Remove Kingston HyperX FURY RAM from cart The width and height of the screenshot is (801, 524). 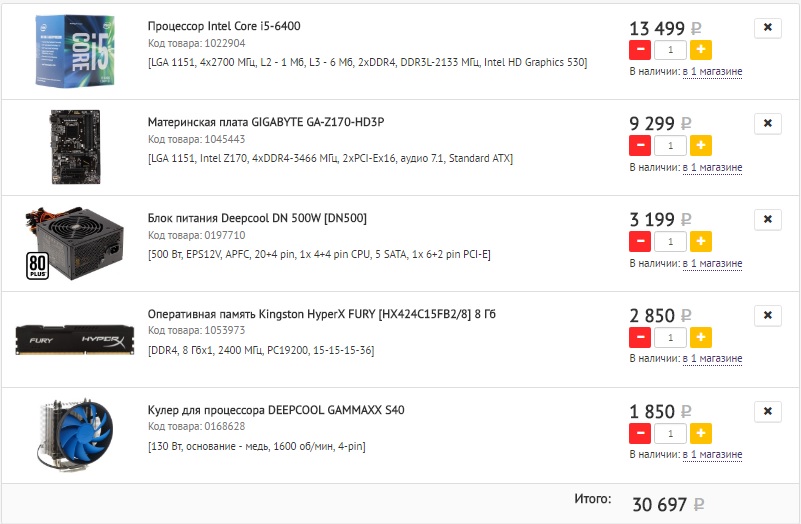click(768, 316)
